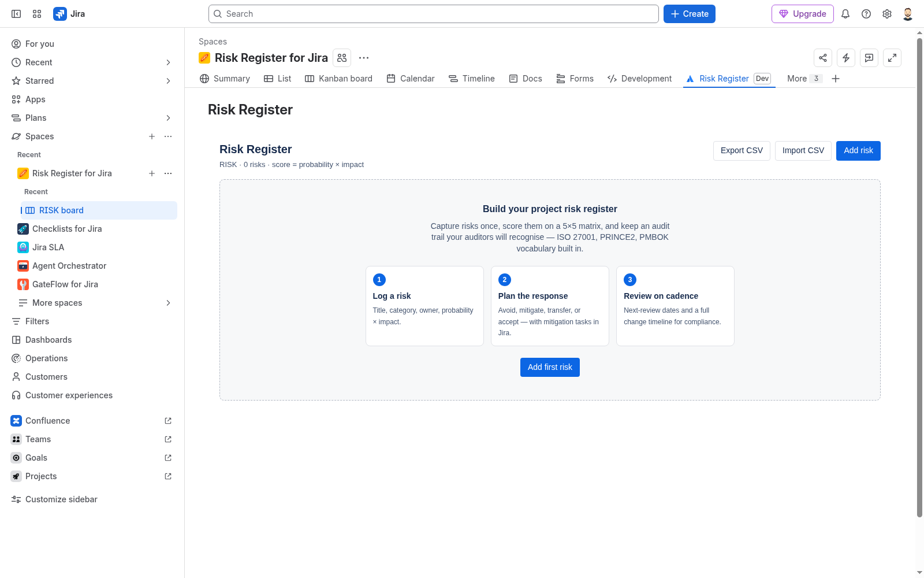The height and width of the screenshot is (578, 924).
Task: Expand the Plans menu chevron
Action: [168, 118]
